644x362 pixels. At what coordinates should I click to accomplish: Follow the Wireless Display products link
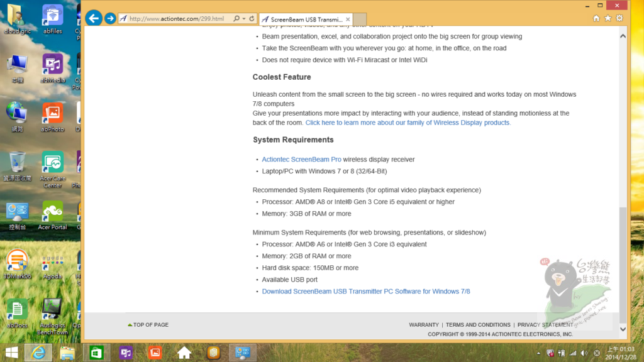pos(408,123)
